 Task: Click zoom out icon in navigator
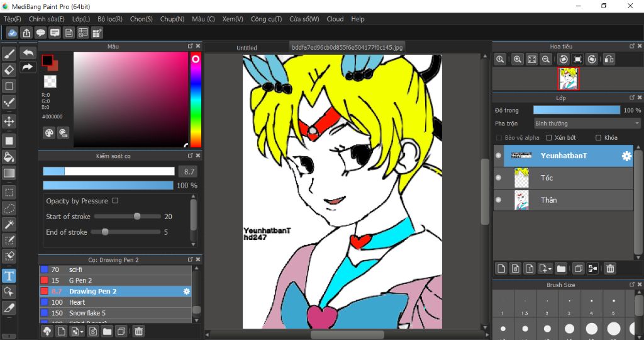(546, 59)
